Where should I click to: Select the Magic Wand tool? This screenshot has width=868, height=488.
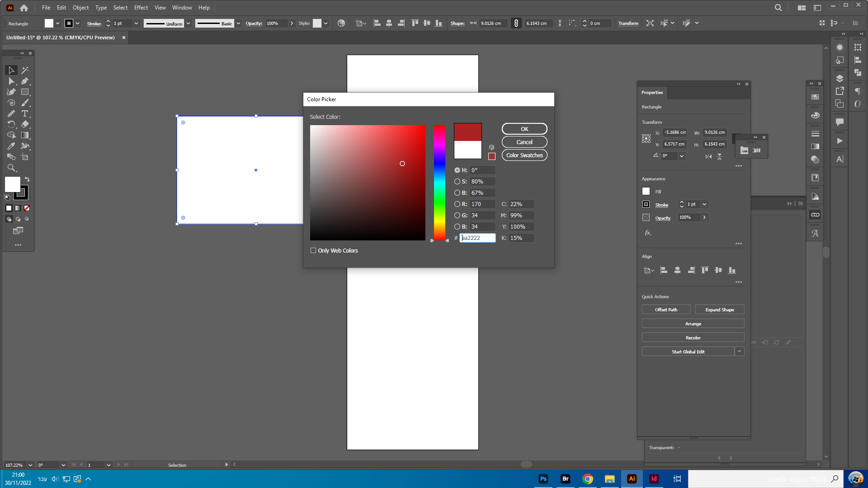(x=25, y=70)
